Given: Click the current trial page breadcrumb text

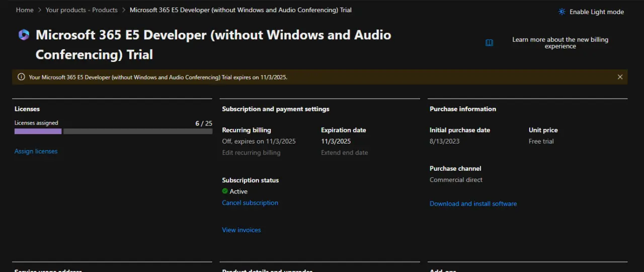Looking at the screenshot, I should pos(240,10).
